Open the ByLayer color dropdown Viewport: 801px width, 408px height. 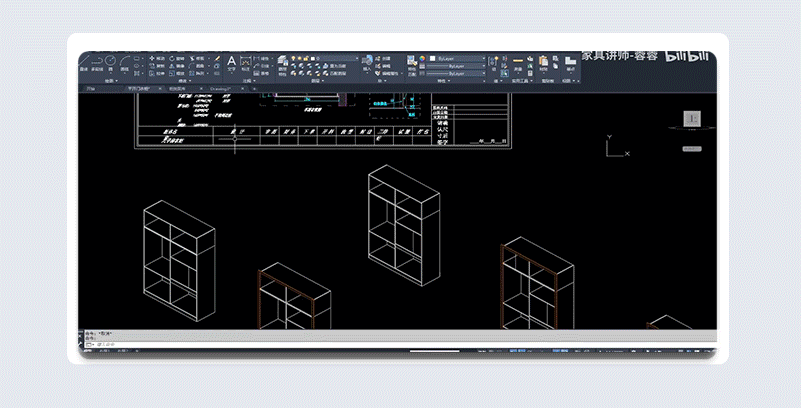(x=457, y=58)
